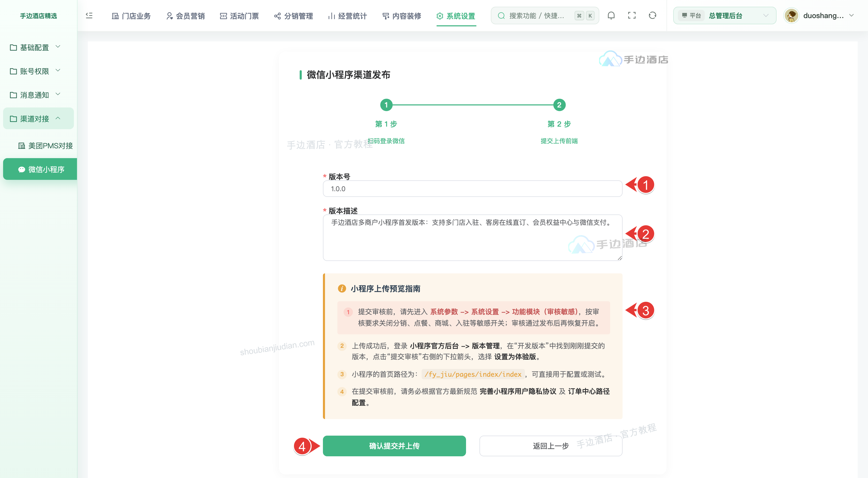The height and width of the screenshot is (478, 868).
Task: Click the 活动门票 ticket icon
Action: (x=223, y=16)
